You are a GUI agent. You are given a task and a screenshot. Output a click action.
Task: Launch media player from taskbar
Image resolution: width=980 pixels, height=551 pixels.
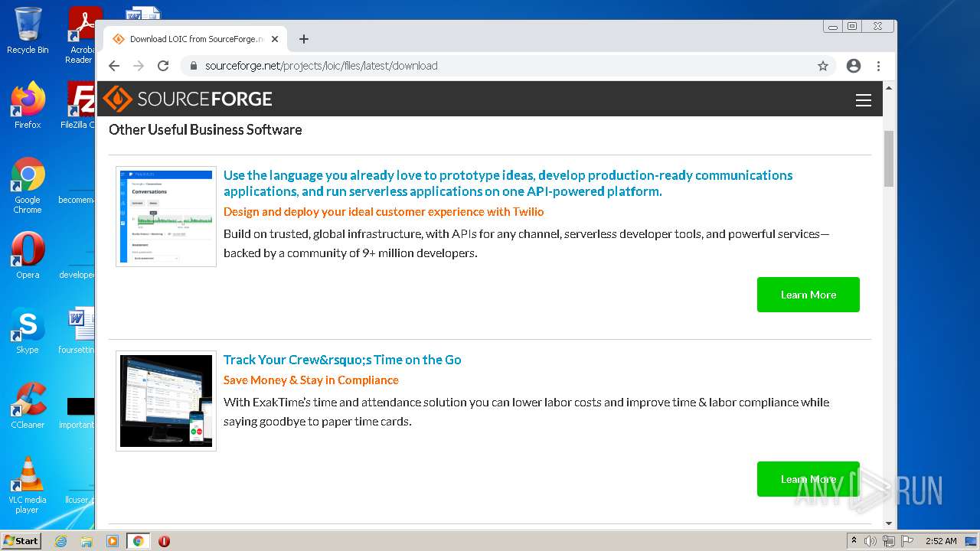point(112,541)
